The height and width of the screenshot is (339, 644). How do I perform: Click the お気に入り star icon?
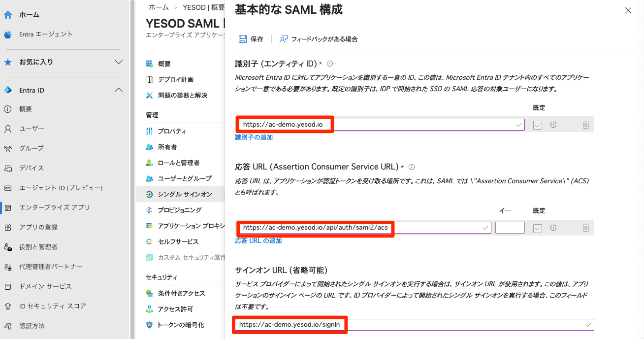8,62
